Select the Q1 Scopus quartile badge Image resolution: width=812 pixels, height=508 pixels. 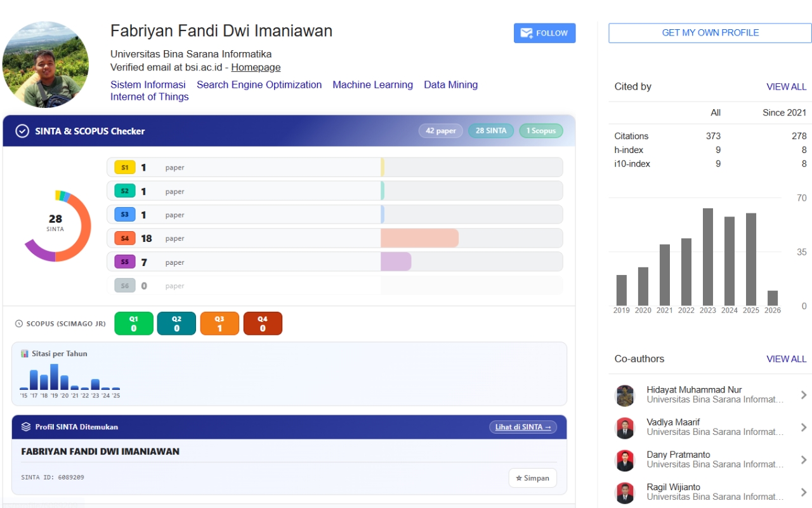pyautogui.click(x=134, y=324)
